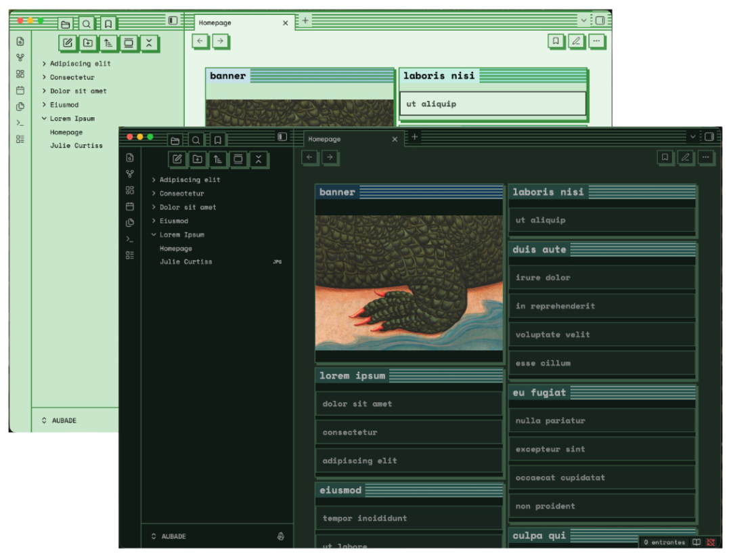Add new tab in light window
Image resolution: width=731 pixels, height=560 pixels.
[305, 20]
